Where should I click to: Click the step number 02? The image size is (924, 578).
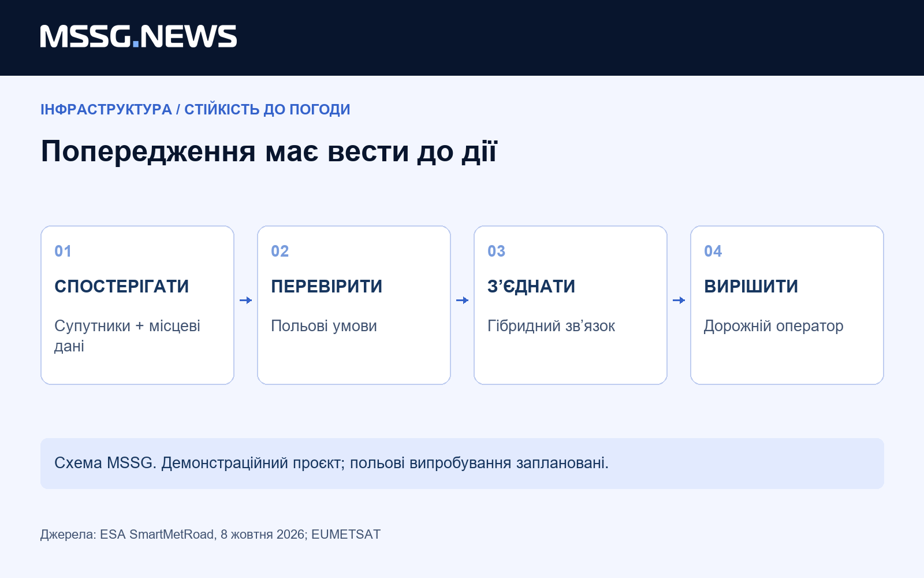coord(280,251)
